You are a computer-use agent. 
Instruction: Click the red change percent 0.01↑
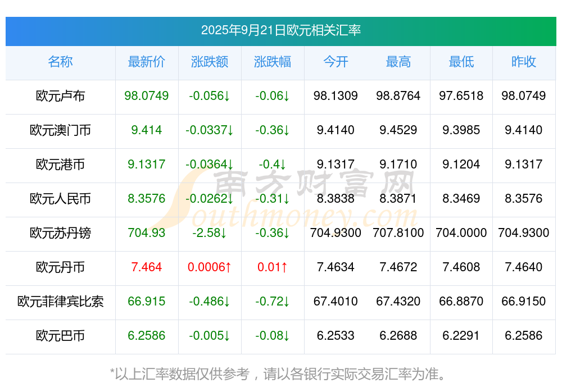coord(273,267)
